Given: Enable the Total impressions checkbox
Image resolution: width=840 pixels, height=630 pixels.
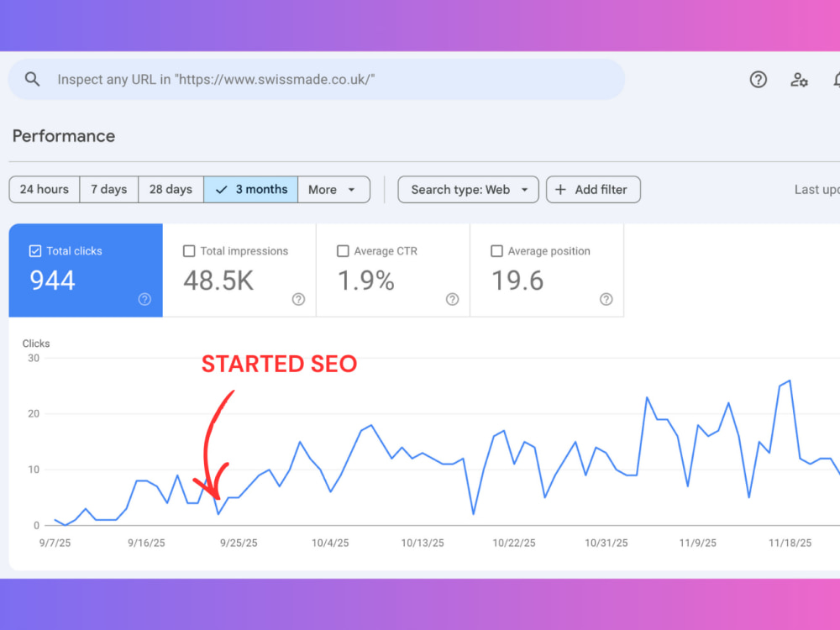Looking at the screenshot, I should 189,250.
